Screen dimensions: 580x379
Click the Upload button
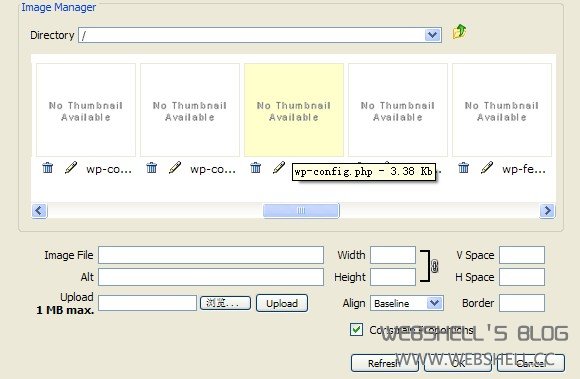point(282,303)
